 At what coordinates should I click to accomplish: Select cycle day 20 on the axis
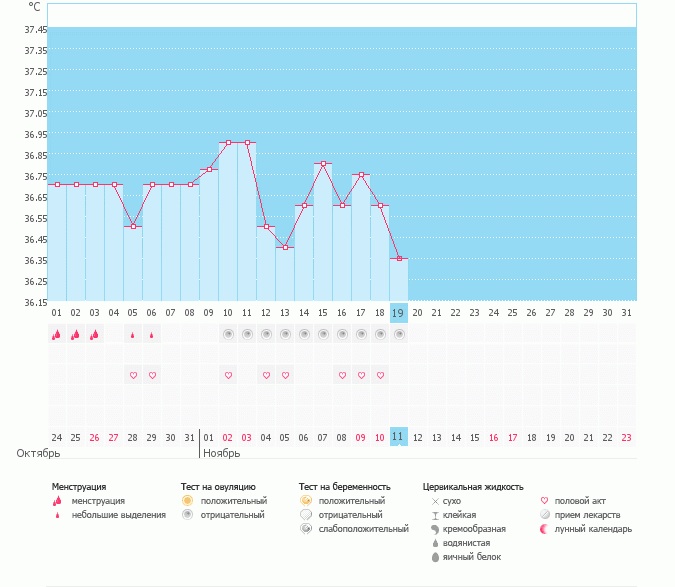click(418, 312)
